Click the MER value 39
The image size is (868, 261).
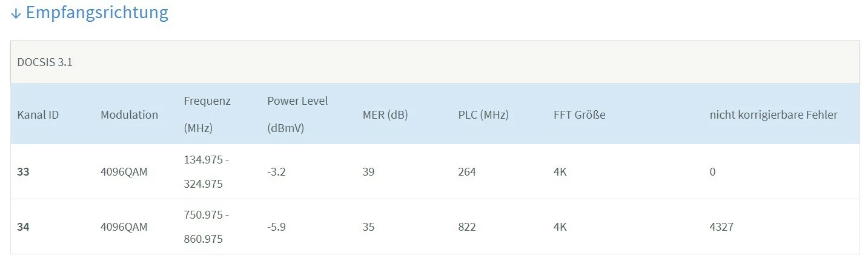tap(368, 172)
